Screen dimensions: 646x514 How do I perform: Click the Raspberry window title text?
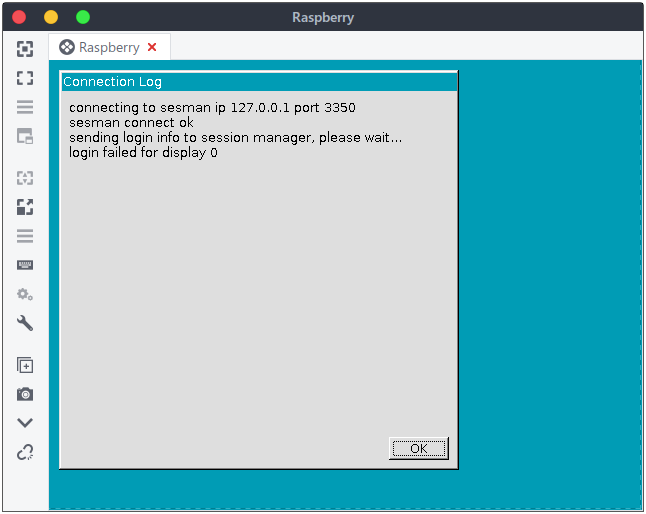point(323,18)
